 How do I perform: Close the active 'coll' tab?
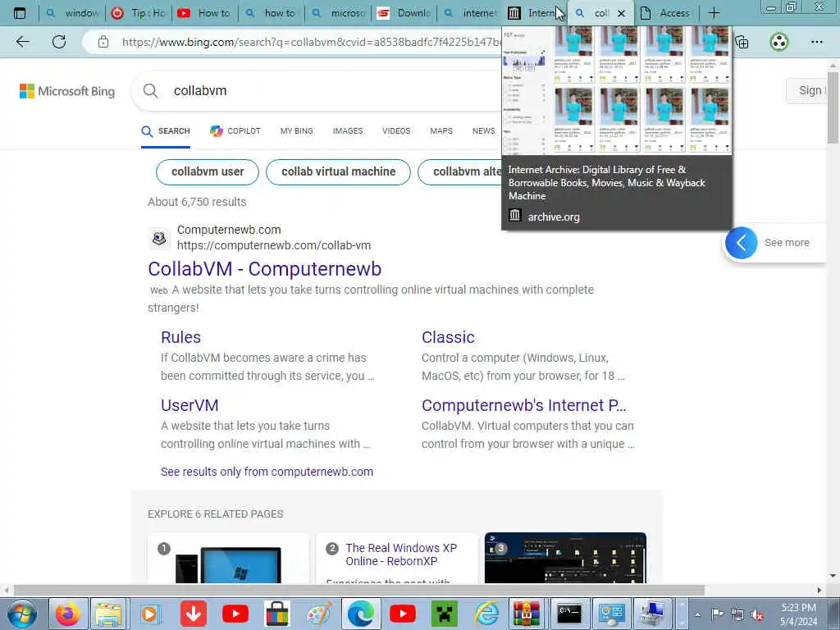pyautogui.click(x=621, y=13)
